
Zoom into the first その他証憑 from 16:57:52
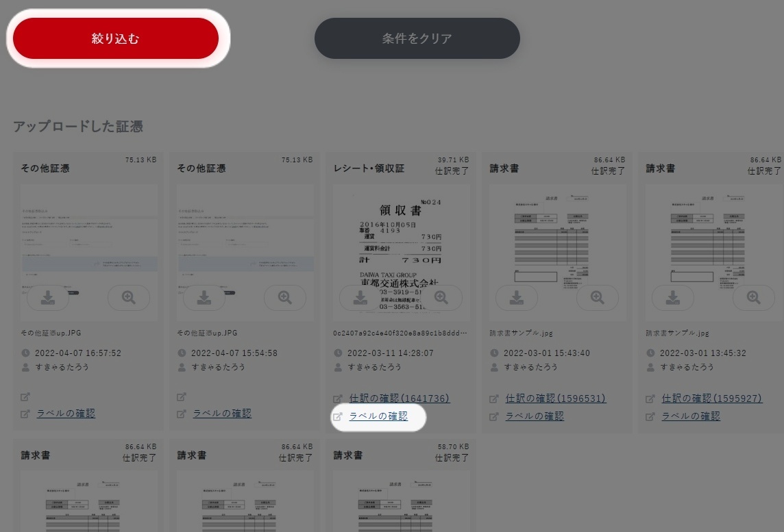[129, 298]
